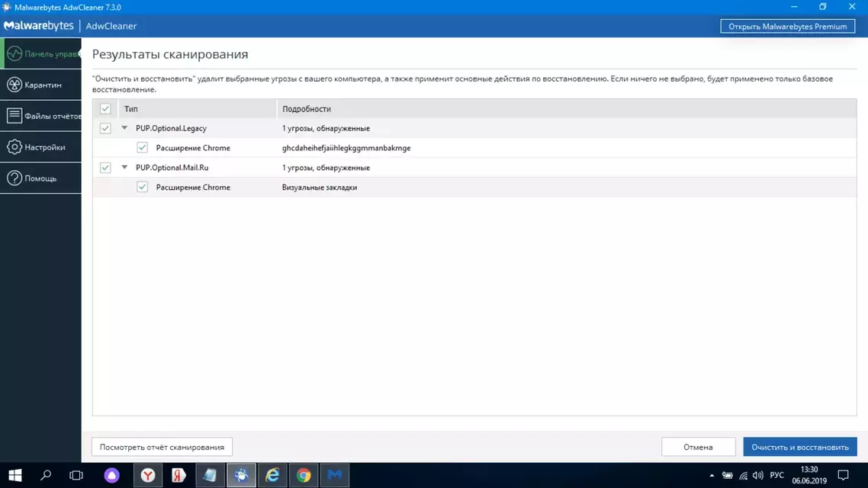868x488 pixels.
Task: Click the AdwCleaner title bar app icon
Action: [x=7, y=7]
